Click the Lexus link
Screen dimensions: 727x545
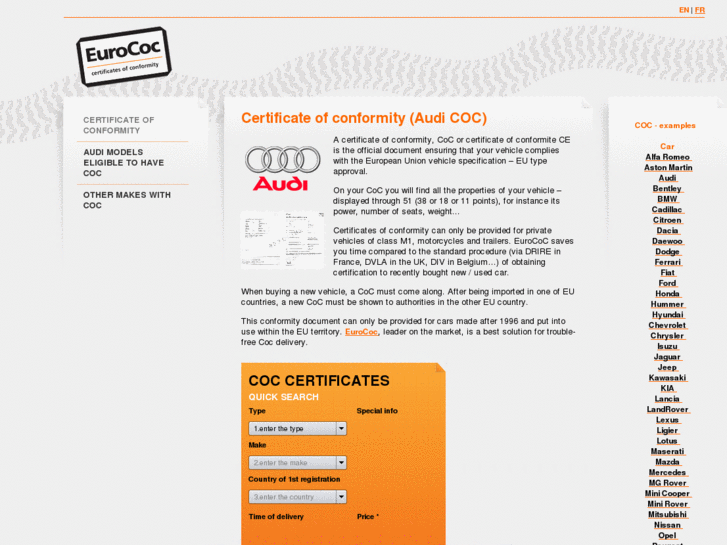(668, 420)
